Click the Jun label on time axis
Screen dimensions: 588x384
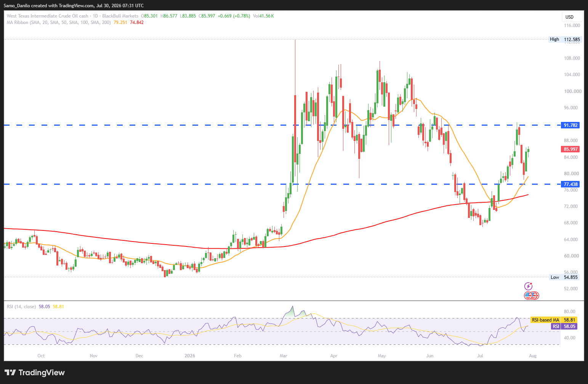point(430,356)
